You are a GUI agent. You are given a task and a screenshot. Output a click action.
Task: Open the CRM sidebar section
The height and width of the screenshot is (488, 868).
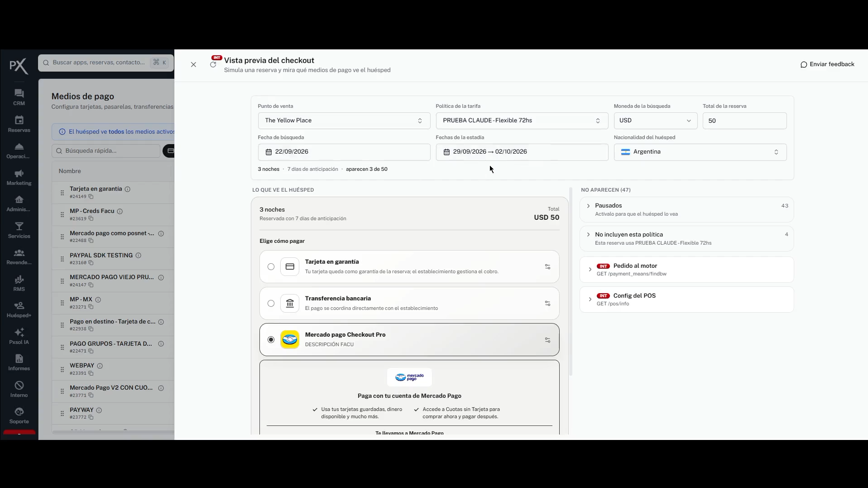19,97
